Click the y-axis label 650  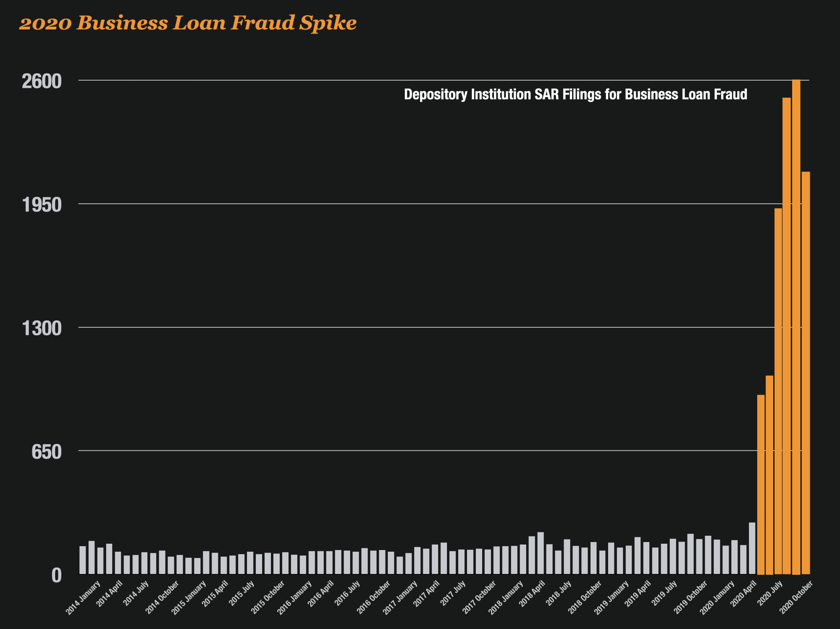pos(46,452)
